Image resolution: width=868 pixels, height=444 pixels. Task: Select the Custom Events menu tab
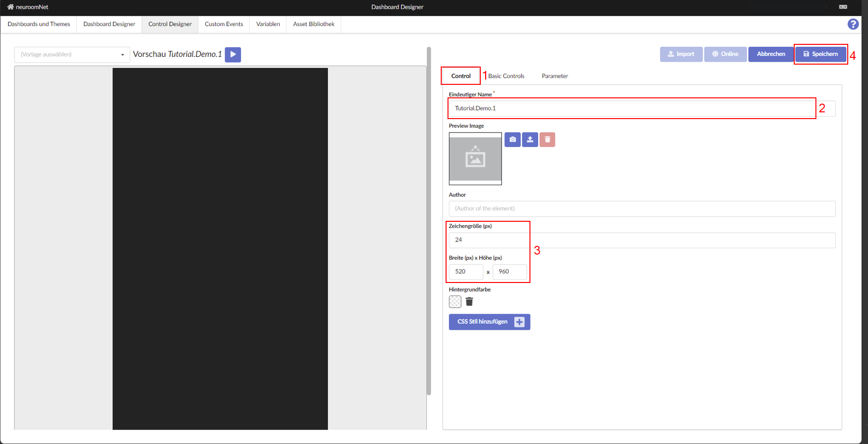(224, 24)
